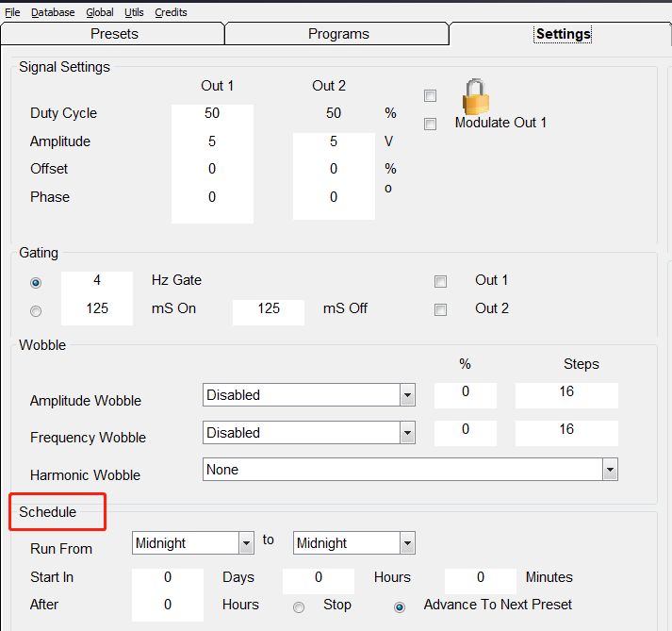
Task: Open the Database menu
Action: point(53,12)
